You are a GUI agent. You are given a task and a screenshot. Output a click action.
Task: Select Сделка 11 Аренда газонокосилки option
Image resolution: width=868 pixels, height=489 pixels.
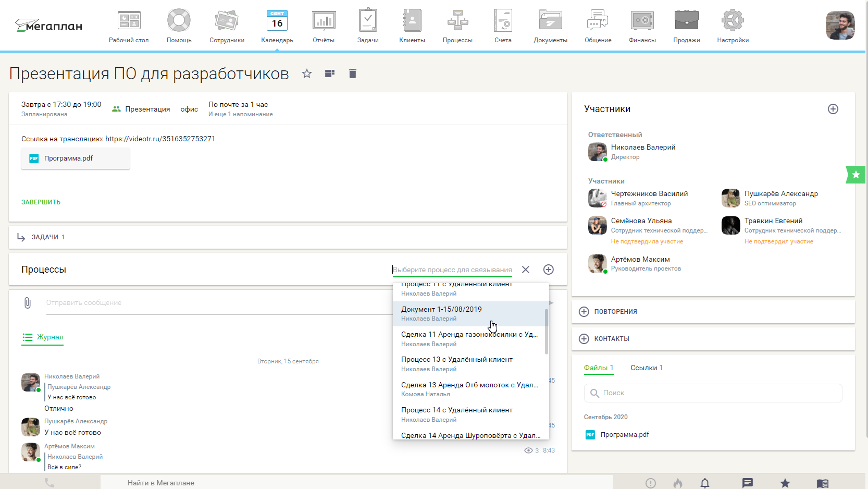[x=468, y=339]
